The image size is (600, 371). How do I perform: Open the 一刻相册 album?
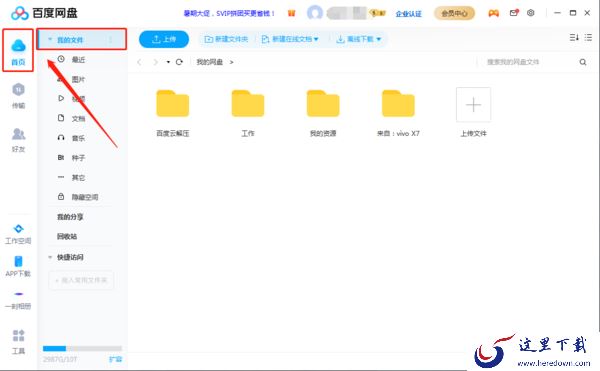pyautogui.click(x=18, y=300)
